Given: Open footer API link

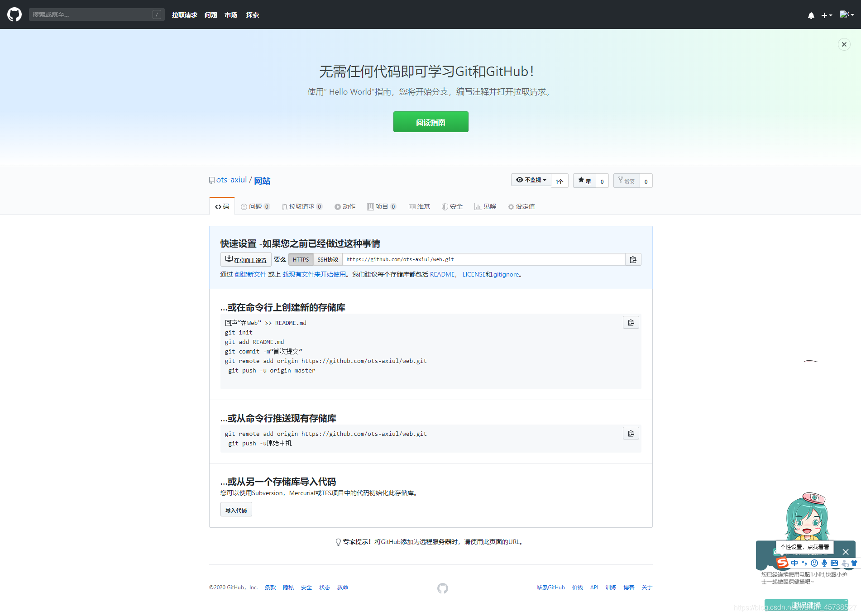Looking at the screenshot, I should click(594, 587).
